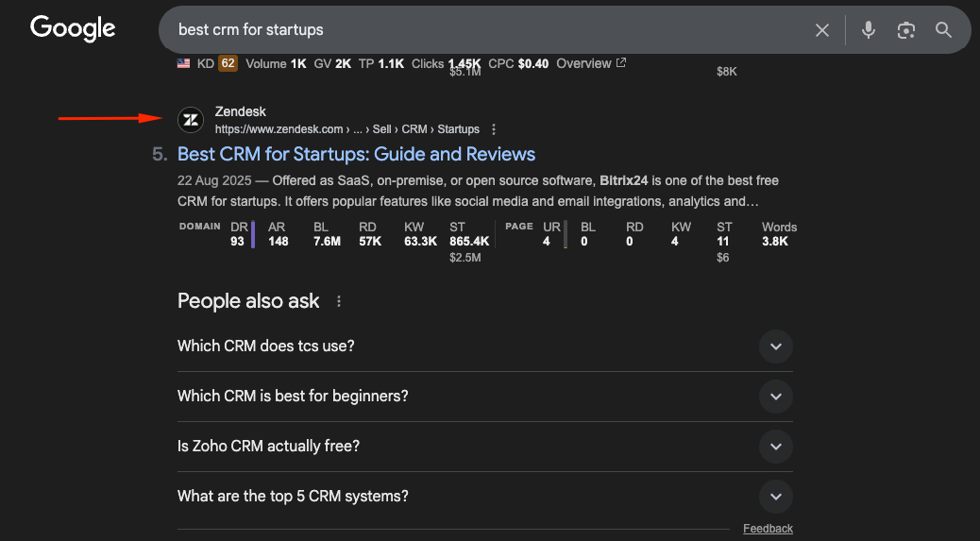Open Best CRM for Startups result
This screenshot has height=541, width=980.
(x=356, y=154)
